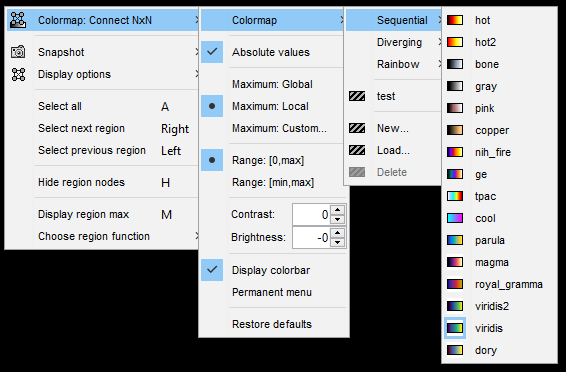The image size is (566, 372).
Task: Select Range: [0,max] radio option
Action: click(x=212, y=160)
